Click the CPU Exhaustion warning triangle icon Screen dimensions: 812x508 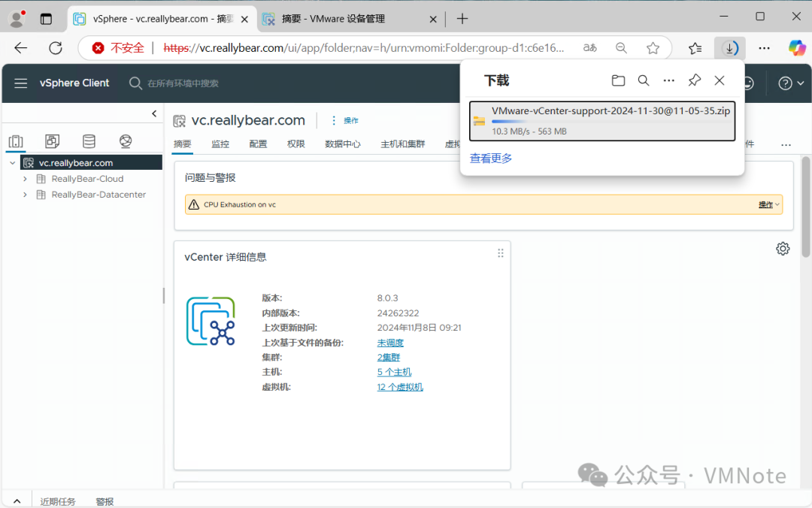[x=194, y=204]
